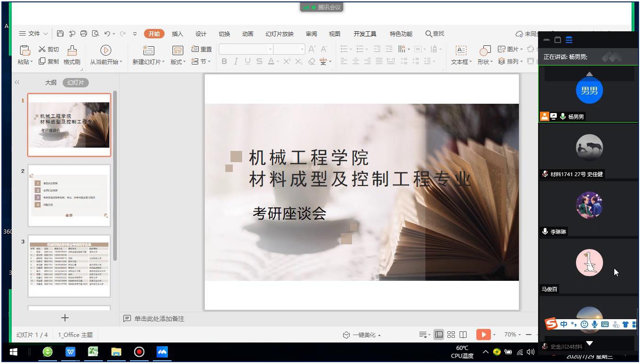
Task: Click the Cut (剪切) scissors icon
Action: pos(42,49)
